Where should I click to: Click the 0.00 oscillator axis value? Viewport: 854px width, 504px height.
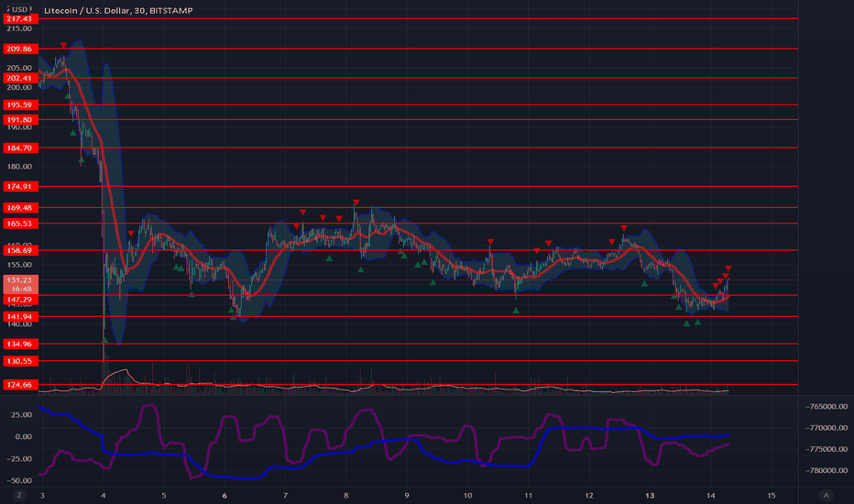(24, 436)
